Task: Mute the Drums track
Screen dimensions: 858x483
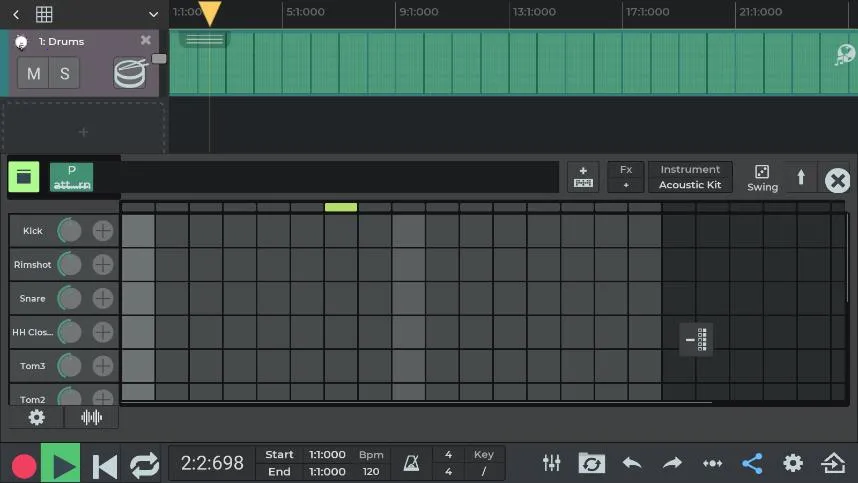Action: pyautogui.click(x=34, y=74)
